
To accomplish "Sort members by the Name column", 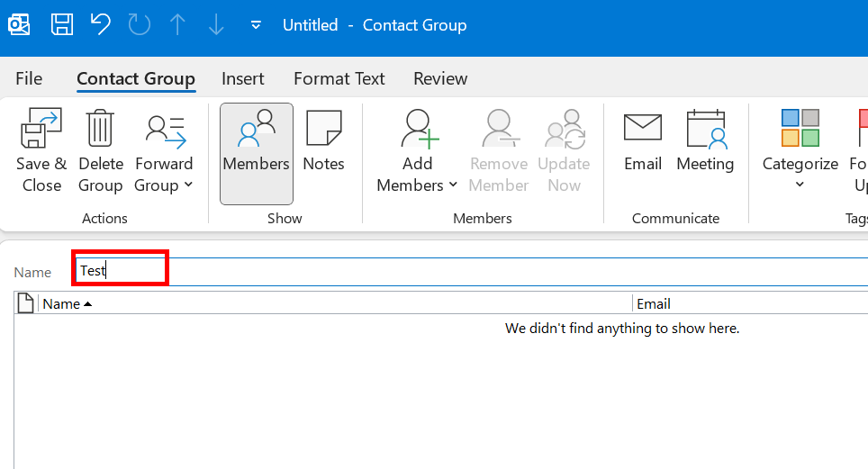I will [335, 304].
